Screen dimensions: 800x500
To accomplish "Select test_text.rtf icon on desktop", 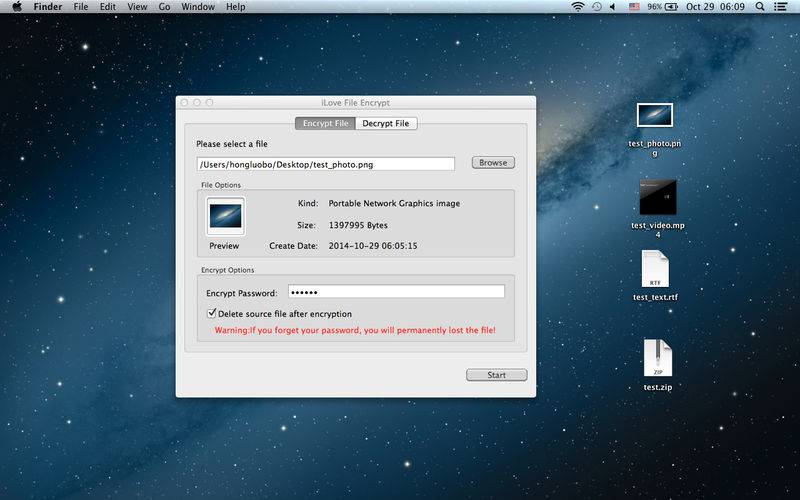I will [x=655, y=269].
